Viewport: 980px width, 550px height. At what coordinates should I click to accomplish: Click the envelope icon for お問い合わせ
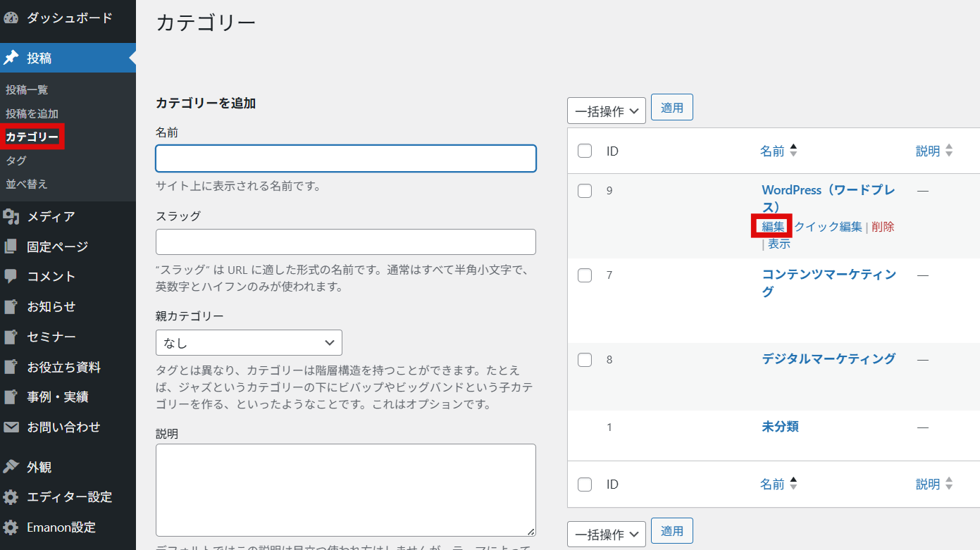[x=11, y=427]
